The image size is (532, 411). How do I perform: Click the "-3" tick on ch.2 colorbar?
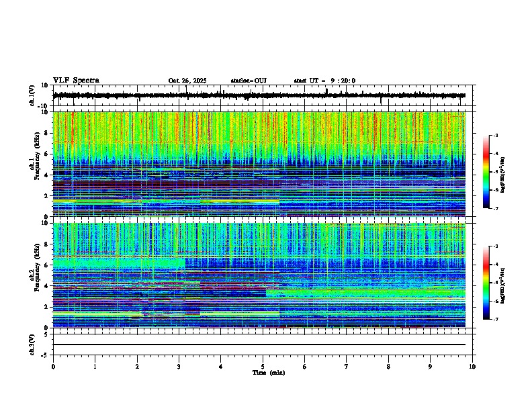click(x=496, y=246)
